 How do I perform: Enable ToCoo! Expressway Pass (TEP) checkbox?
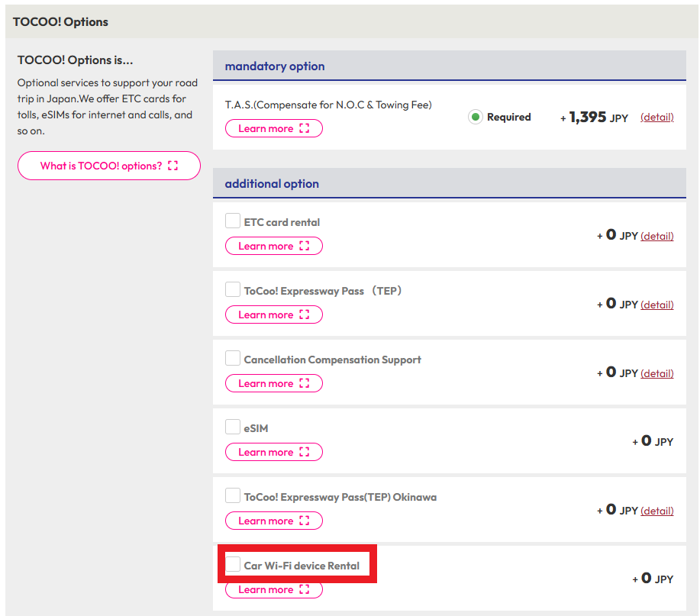233,289
